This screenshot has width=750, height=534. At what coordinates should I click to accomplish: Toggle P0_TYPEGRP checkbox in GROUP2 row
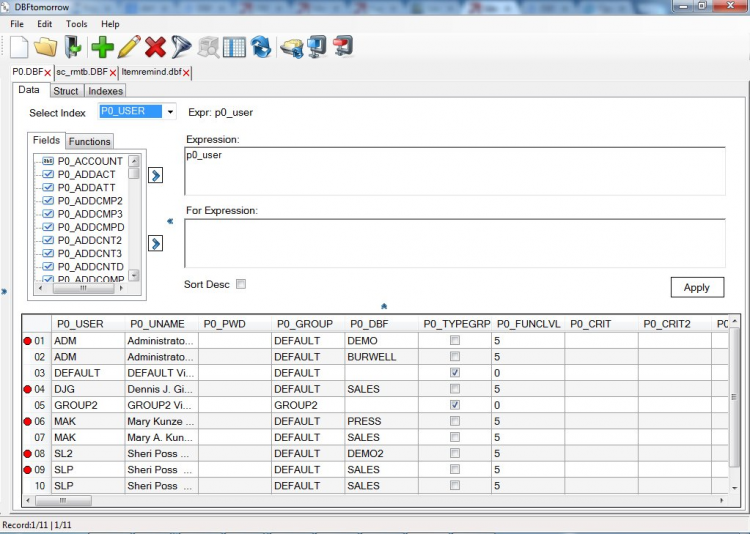[455, 405]
